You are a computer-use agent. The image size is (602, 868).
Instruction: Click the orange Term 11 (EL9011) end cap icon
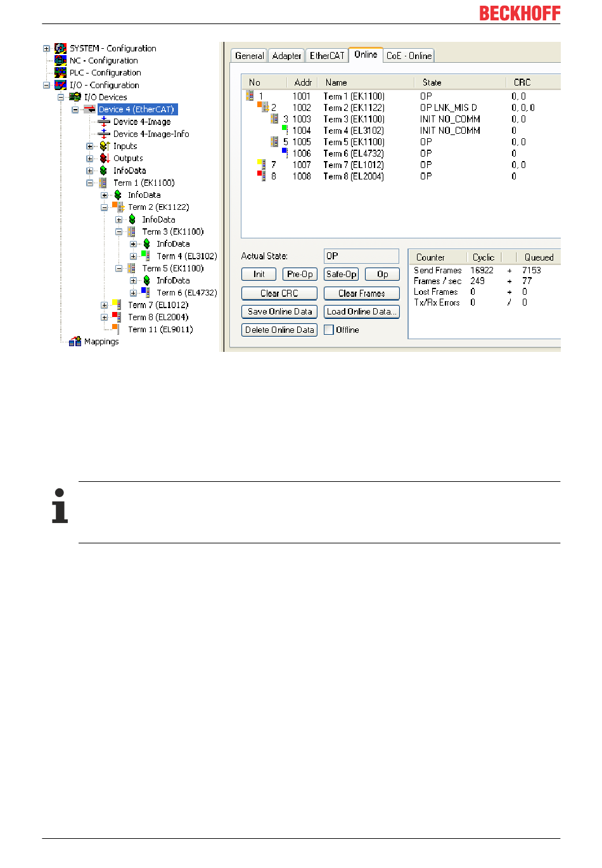coord(116,329)
